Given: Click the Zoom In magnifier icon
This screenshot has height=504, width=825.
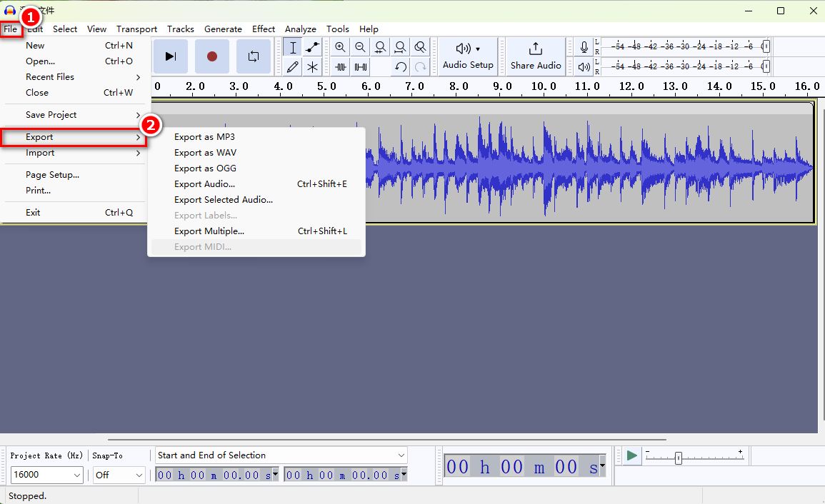Looking at the screenshot, I should (x=341, y=47).
